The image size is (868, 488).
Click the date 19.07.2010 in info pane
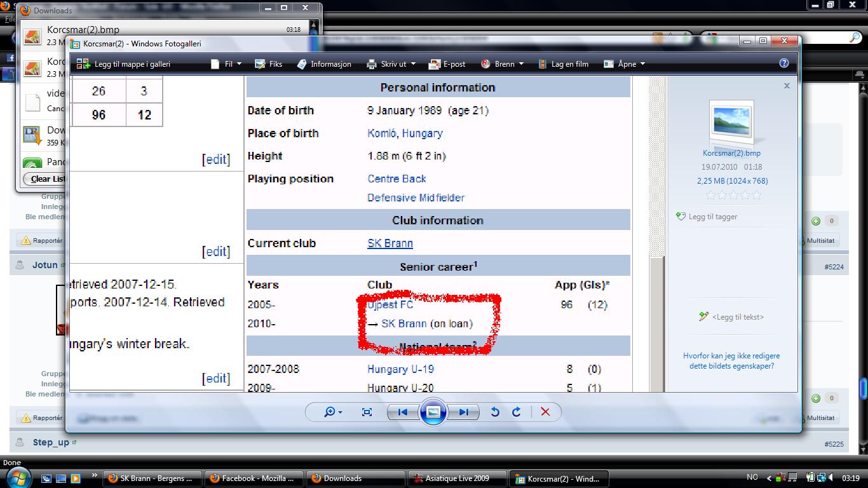pyautogui.click(x=719, y=167)
